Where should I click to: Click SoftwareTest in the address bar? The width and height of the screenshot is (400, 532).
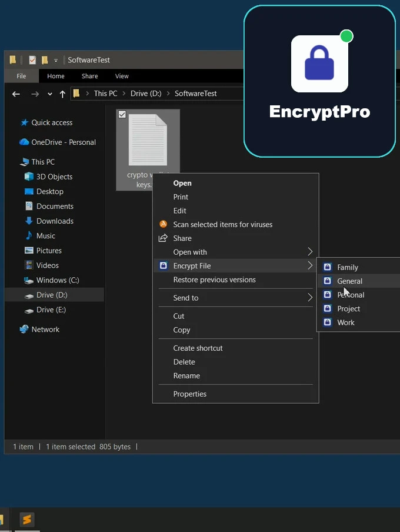[195, 94]
